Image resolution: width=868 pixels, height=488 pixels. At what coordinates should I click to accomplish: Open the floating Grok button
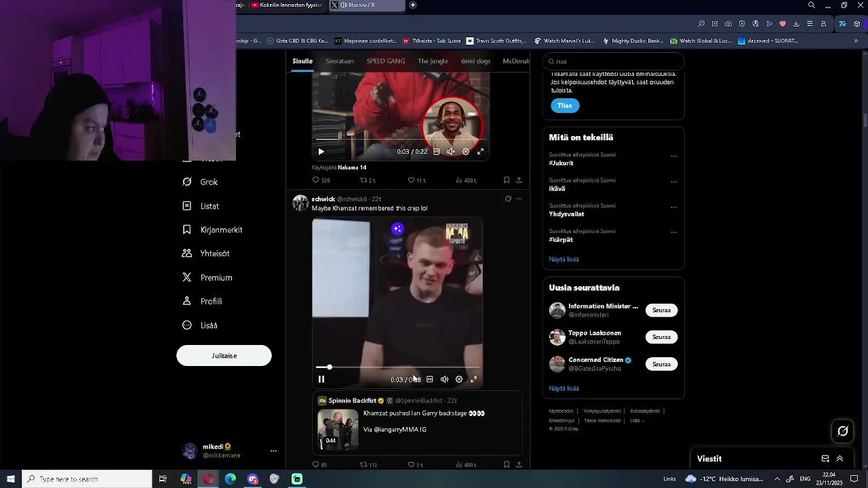pyautogui.click(x=843, y=431)
